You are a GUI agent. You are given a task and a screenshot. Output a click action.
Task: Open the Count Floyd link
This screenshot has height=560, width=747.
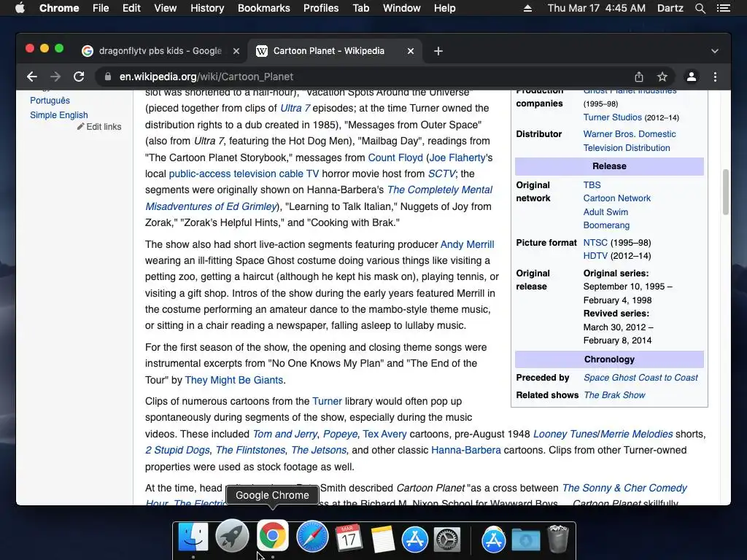pyautogui.click(x=395, y=157)
